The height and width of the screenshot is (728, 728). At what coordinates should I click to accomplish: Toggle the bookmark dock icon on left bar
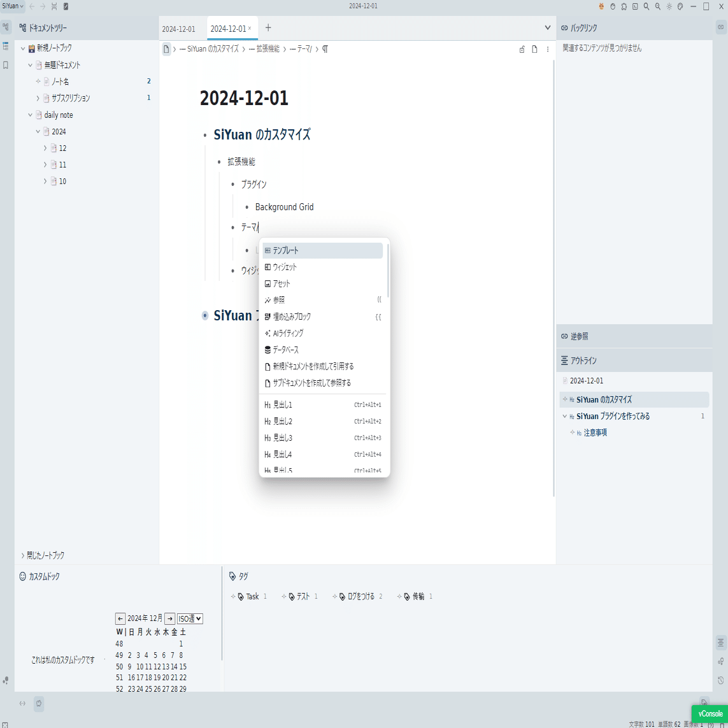click(6, 65)
